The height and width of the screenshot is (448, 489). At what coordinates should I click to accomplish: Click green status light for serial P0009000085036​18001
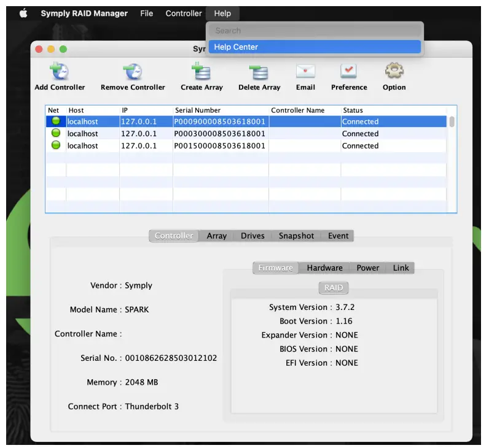56,121
